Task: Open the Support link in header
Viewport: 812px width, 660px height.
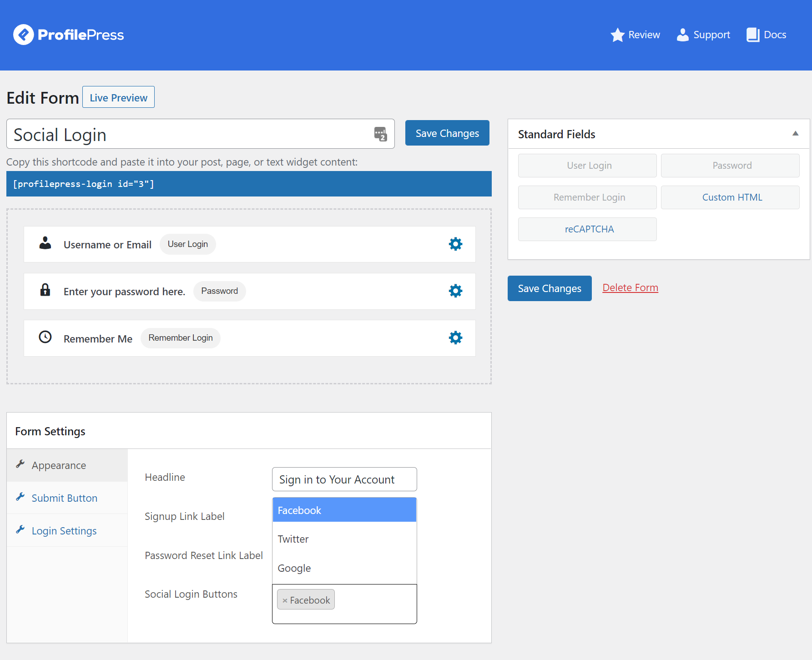Action: point(703,35)
